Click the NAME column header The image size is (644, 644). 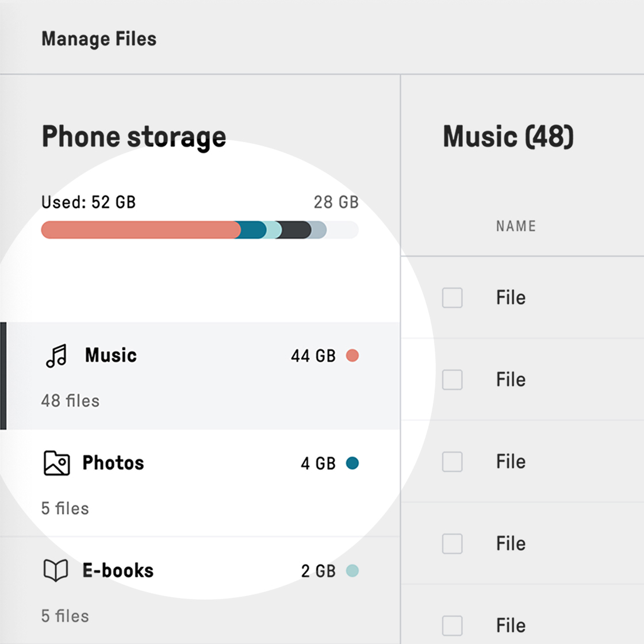tap(516, 226)
